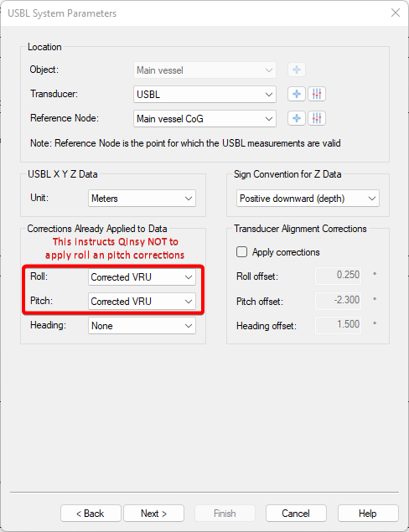Screen dimensions: 409x532
Task: Open the Unit dropdown set to Meters
Action: pos(142,199)
